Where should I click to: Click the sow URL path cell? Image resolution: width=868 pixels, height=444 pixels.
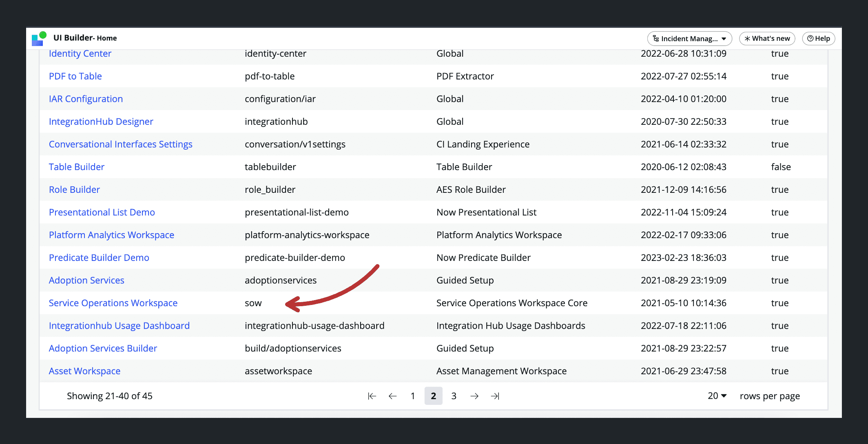coord(253,303)
